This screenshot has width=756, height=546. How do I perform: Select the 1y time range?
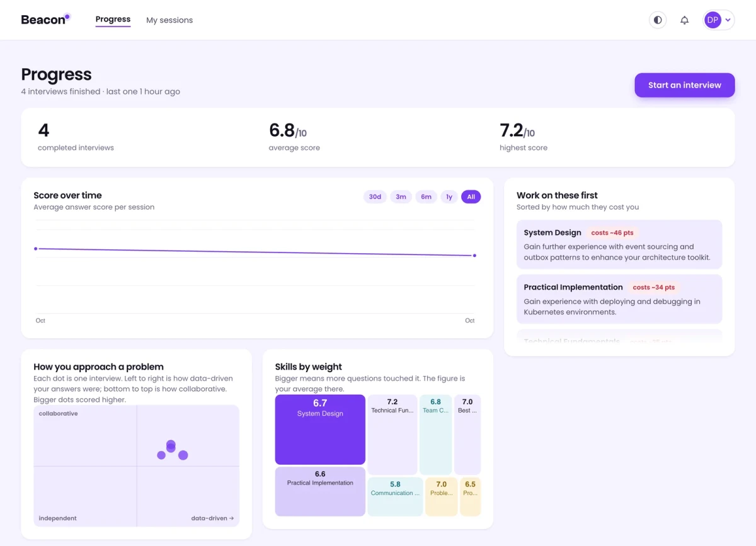tap(449, 197)
